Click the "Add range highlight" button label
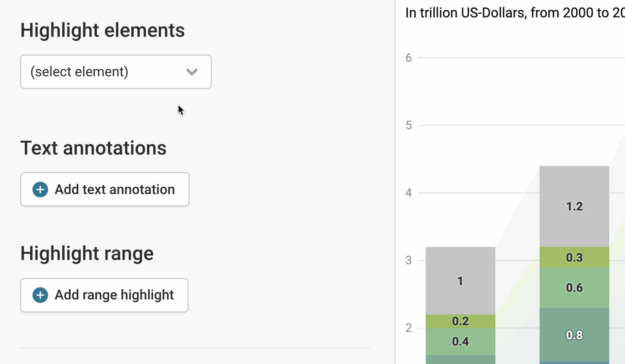The width and height of the screenshot is (625, 364). pyautogui.click(x=114, y=295)
